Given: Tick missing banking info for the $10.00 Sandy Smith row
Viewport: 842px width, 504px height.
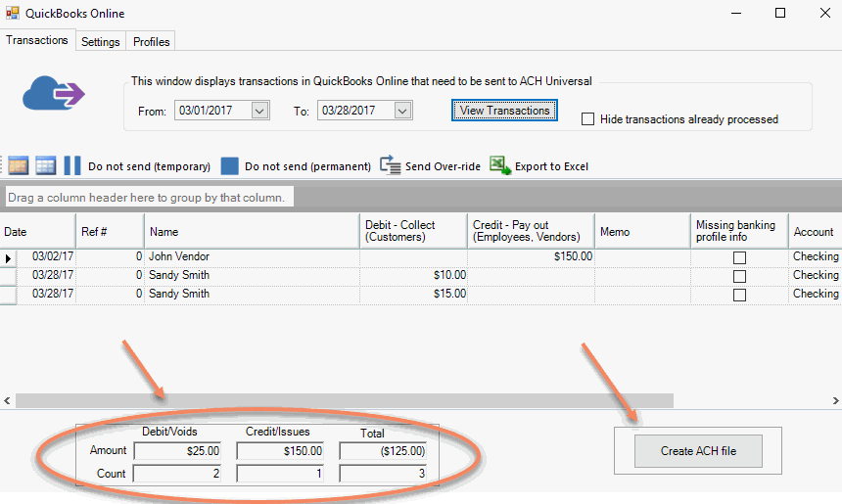Looking at the screenshot, I should 739,276.
